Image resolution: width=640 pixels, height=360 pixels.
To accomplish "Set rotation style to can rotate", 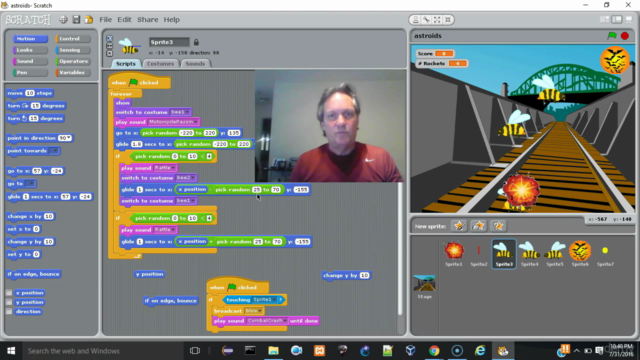I will coord(109,38).
